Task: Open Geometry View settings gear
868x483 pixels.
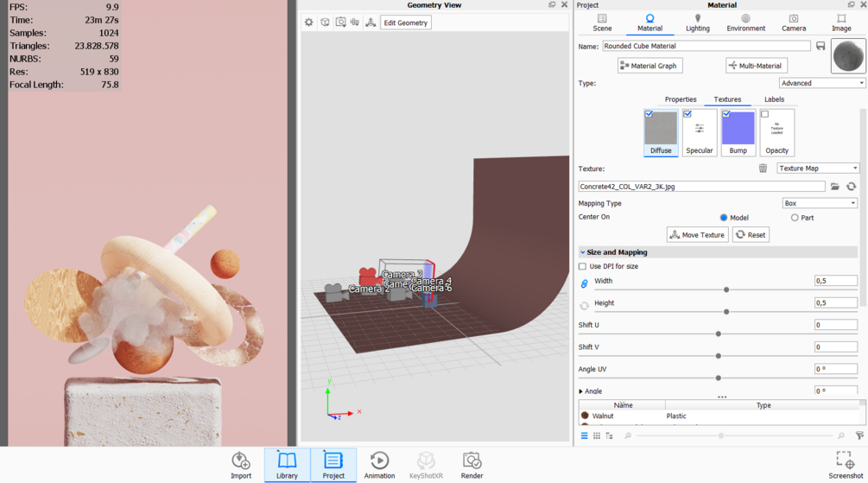Action: (x=309, y=22)
